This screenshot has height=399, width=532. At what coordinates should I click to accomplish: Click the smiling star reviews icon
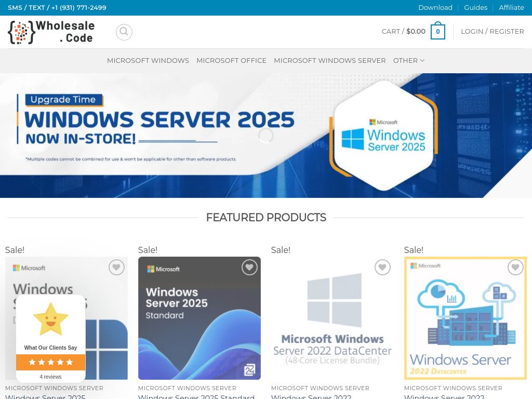[x=50, y=320]
